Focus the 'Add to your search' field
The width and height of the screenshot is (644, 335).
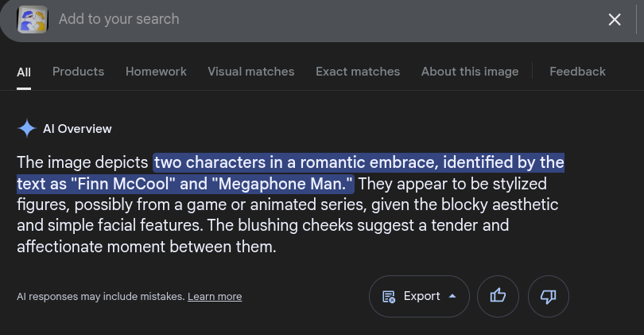pos(328,19)
